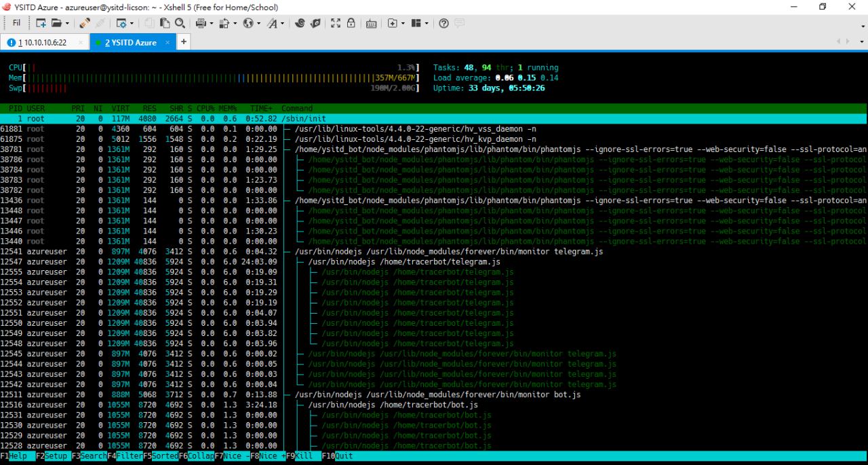Click the lock screen padlock icon
The height and width of the screenshot is (465, 868).
pos(351,23)
